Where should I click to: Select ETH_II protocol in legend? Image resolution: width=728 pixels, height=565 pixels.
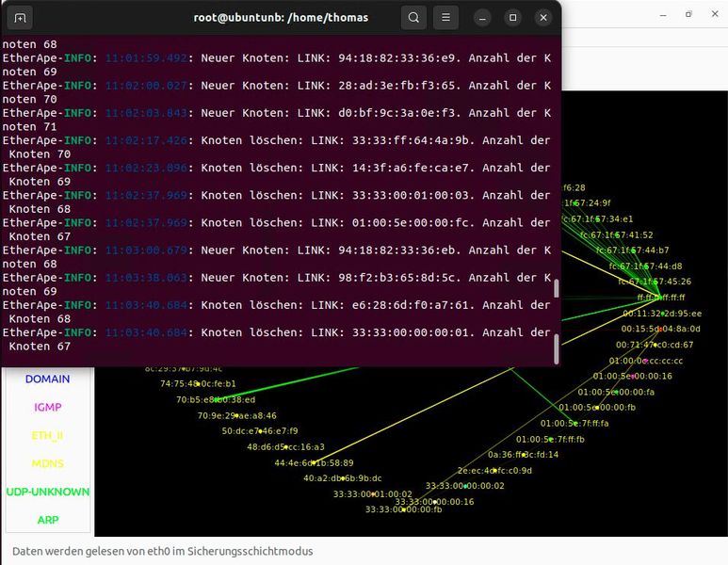click(x=47, y=435)
